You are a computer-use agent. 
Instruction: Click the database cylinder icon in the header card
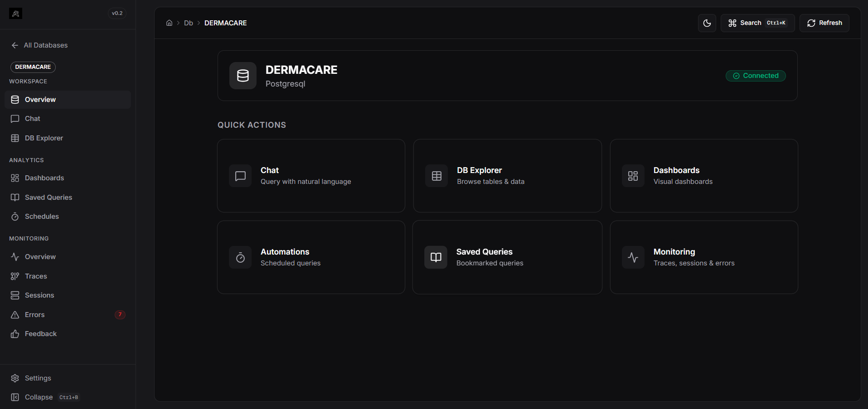[x=243, y=76]
